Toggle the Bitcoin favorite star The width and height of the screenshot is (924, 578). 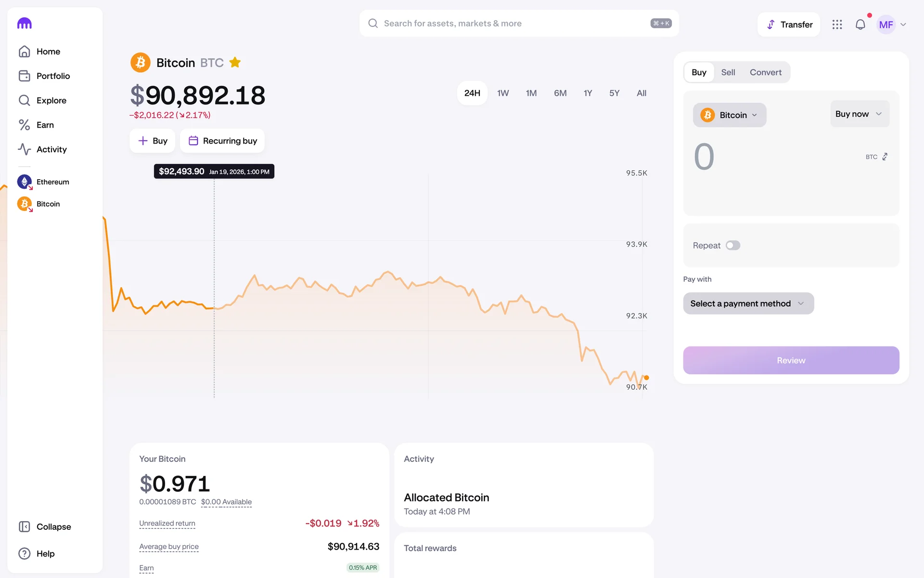click(235, 63)
